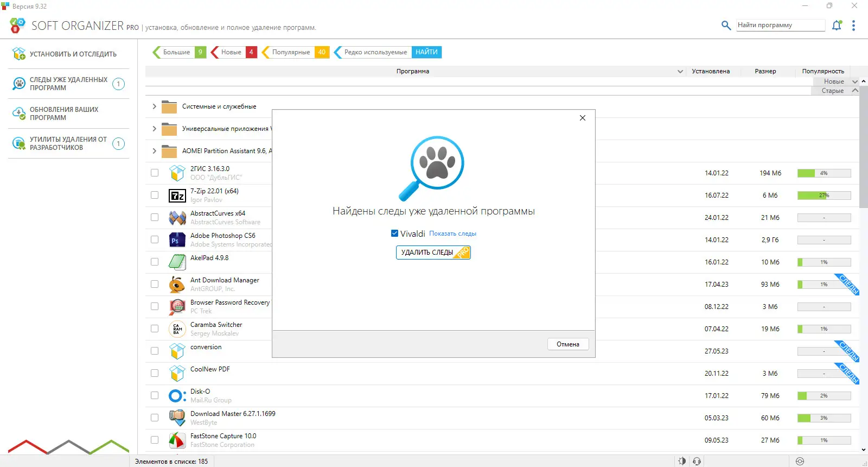Screen dimensions: 868x467
Task: Click the CoolNew PDF icon
Action: [177, 374]
